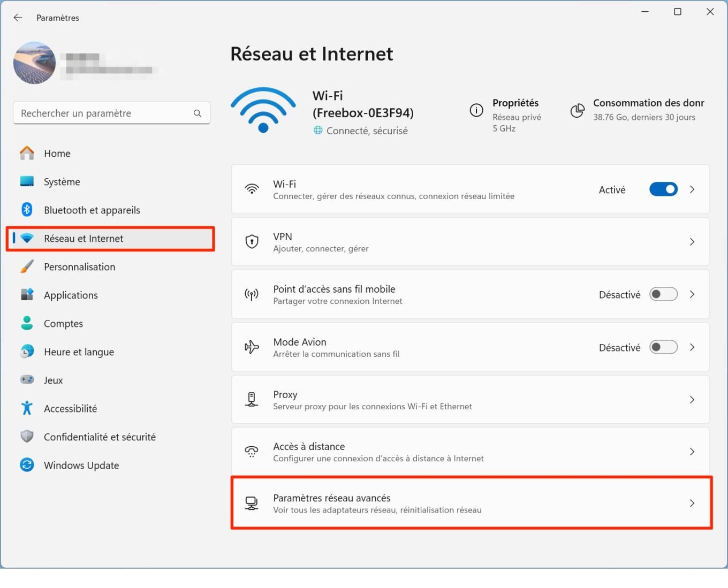
Task: Expand Point d'accès sans fil mobile chevron
Action: [x=692, y=294]
